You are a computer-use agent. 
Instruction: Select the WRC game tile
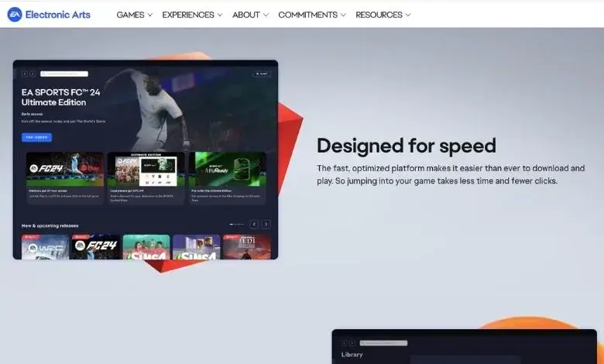coord(46,247)
